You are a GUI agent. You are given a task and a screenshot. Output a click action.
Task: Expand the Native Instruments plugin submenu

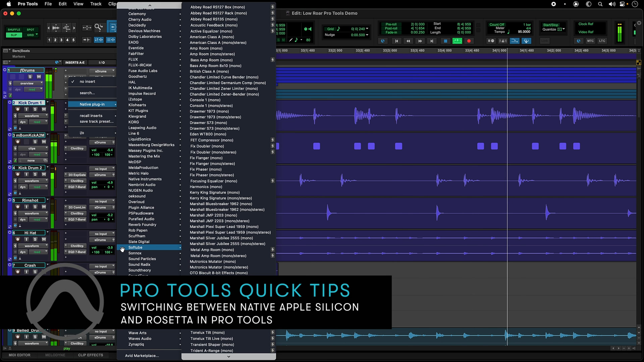click(x=145, y=179)
